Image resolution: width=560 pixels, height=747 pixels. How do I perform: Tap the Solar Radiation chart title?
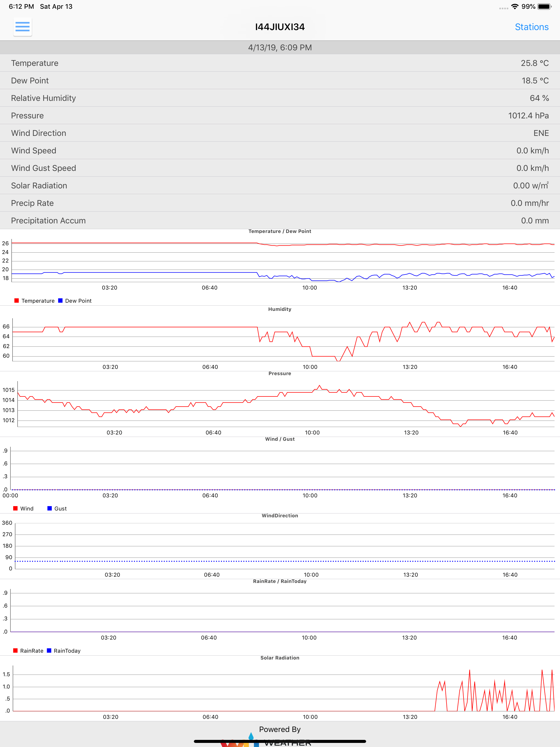tap(280, 658)
